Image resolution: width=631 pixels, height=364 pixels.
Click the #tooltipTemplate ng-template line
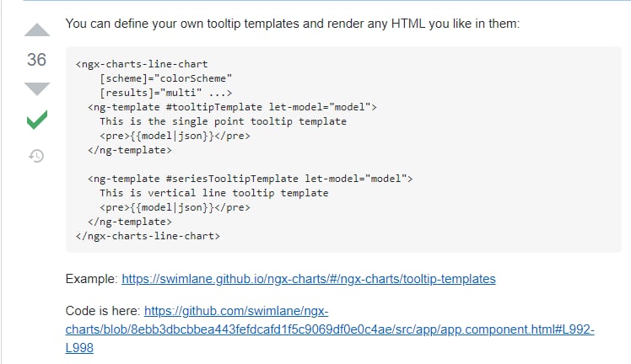pyautogui.click(x=232, y=107)
